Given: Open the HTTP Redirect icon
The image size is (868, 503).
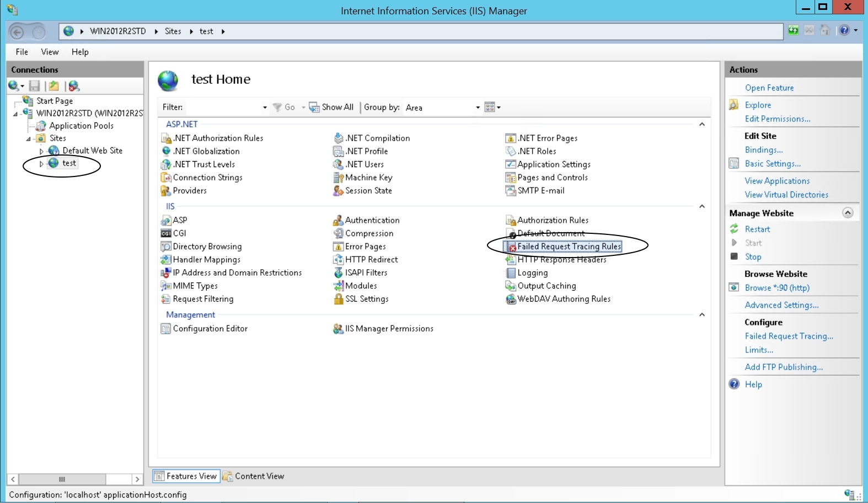Looking at the screenshot, I should pyautogui.click(x=339, y=260).
